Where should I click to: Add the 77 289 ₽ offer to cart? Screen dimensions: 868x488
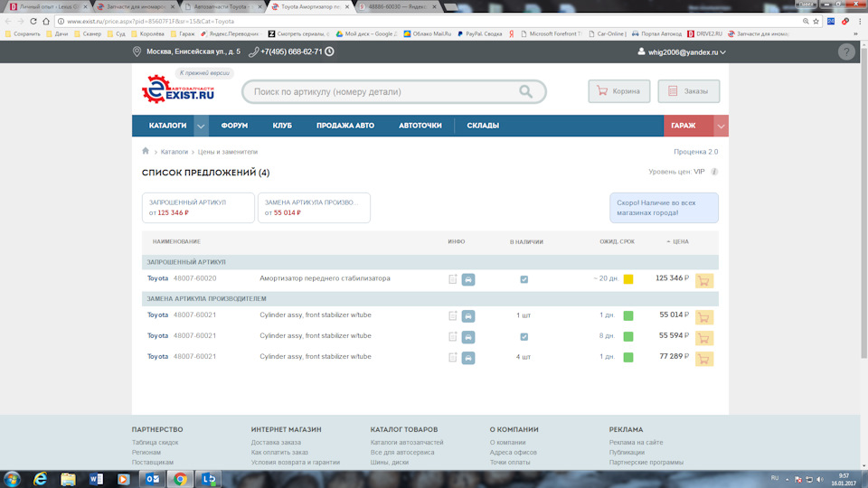(x=703, y=359)
